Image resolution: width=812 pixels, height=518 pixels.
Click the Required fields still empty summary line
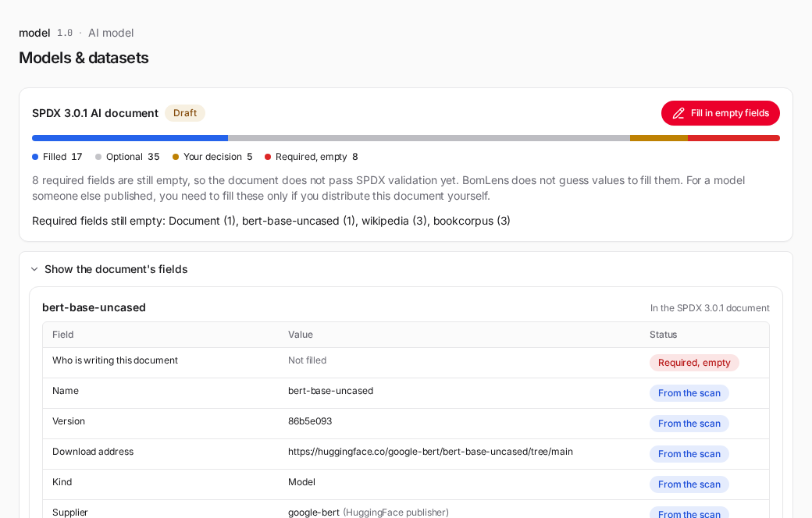[x=271, y=221]
